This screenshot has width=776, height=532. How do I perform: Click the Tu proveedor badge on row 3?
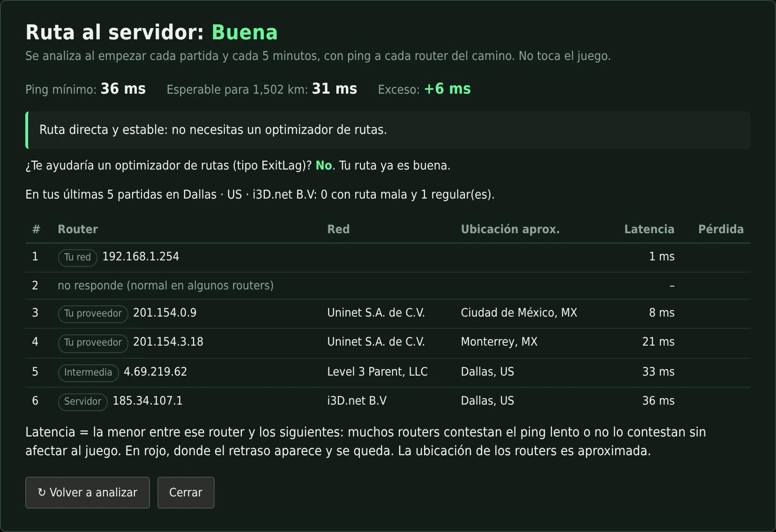click(93, 314)
